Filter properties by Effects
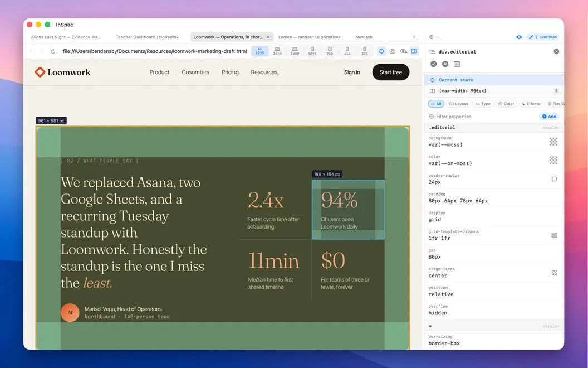The height and width of the screenshot is (368, 588). 531,104
